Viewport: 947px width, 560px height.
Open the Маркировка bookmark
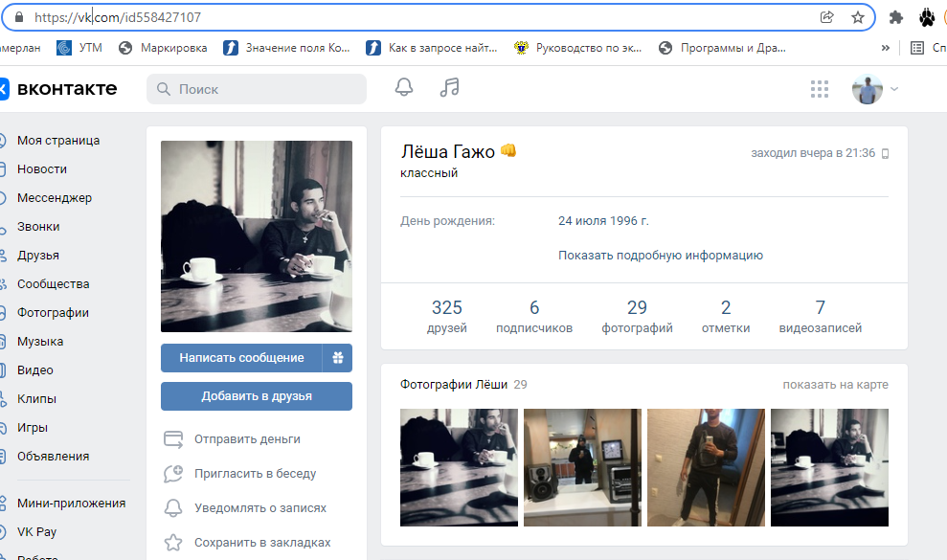coord(163,48)
